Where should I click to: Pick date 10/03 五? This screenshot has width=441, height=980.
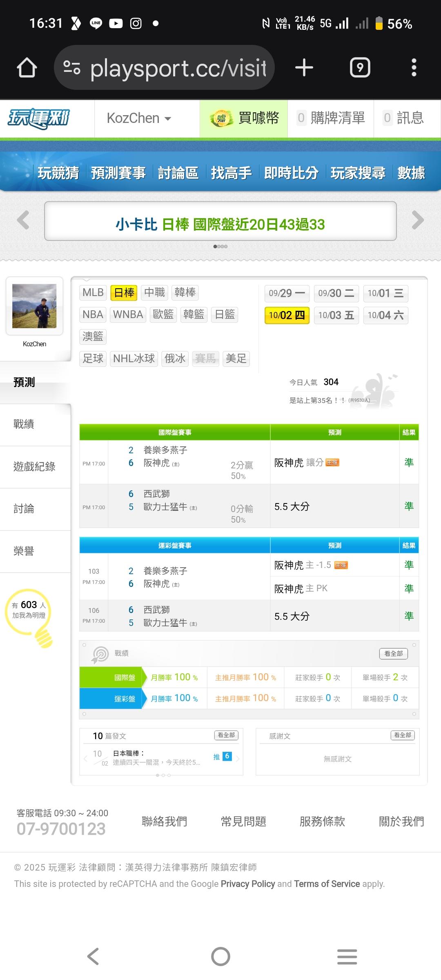tap(336, 315)
